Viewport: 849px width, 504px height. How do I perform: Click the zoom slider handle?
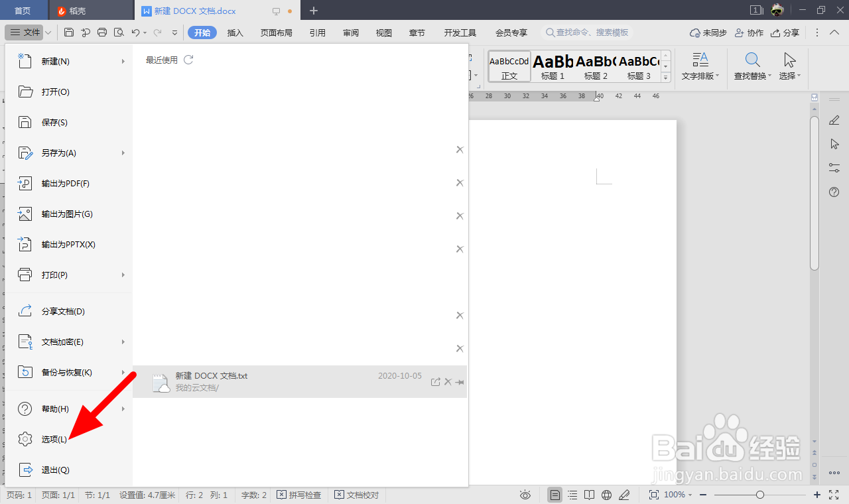click(760, 495)
